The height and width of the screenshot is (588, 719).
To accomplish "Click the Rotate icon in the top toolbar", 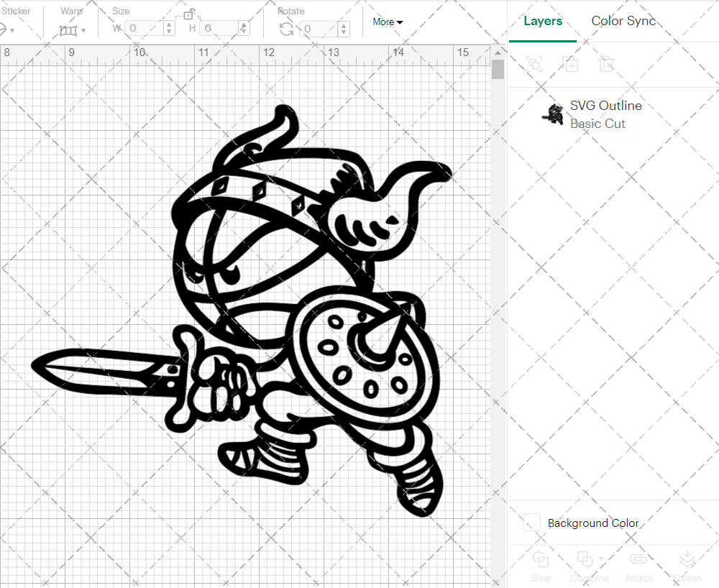I will pos(285,27).
